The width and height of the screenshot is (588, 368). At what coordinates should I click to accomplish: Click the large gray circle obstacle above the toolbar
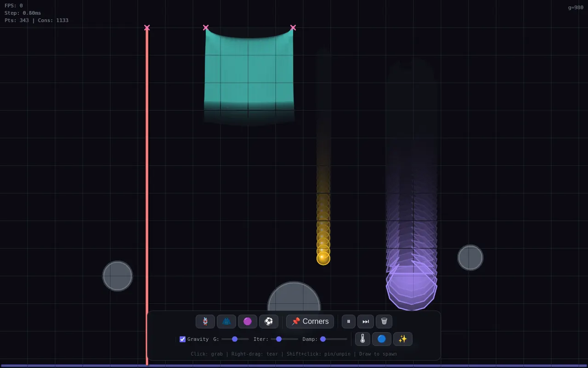[x=294, y=297]
